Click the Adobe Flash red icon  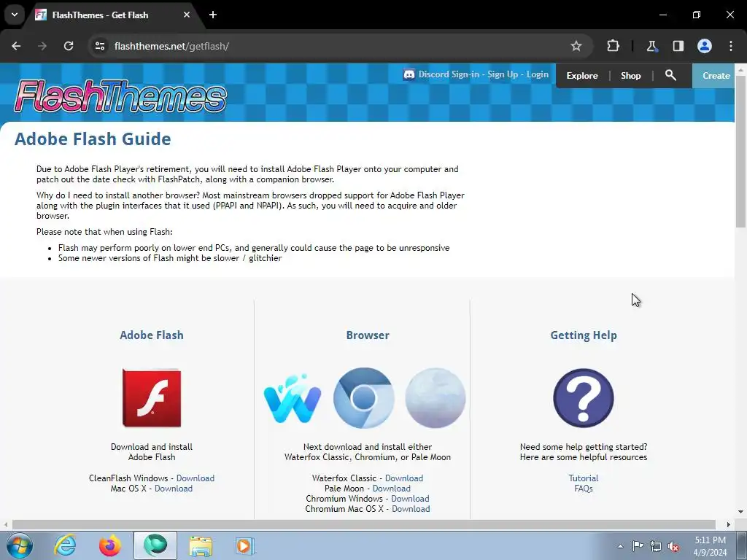(152, 398)
